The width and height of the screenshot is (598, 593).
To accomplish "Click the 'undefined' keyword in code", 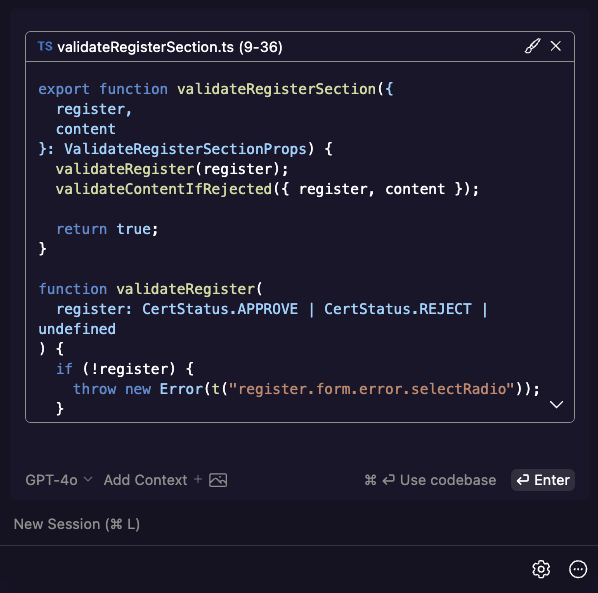I will (77, 329).
